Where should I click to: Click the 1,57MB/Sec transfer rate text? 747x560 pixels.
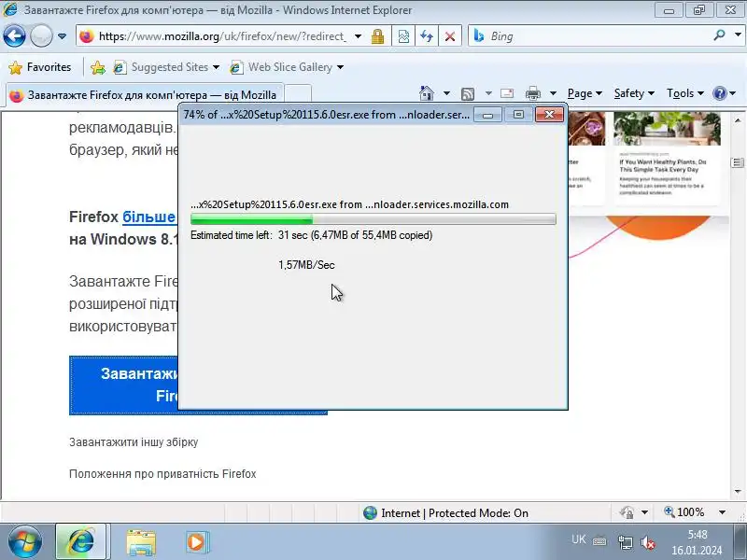[x=306, y=265]
